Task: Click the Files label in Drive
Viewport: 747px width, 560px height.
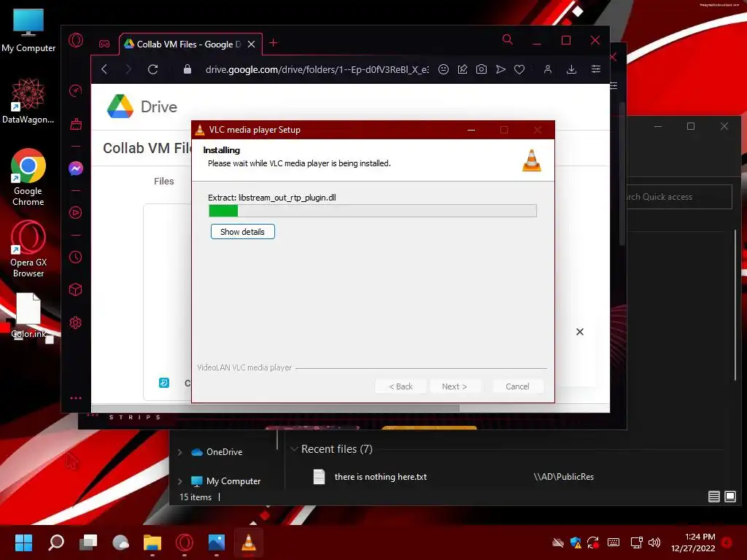Action: point(164,182)
